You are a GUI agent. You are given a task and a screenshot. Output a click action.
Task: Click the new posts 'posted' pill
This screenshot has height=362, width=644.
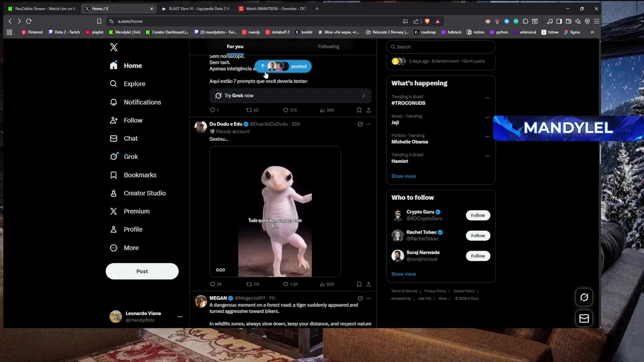coord(283,66)
